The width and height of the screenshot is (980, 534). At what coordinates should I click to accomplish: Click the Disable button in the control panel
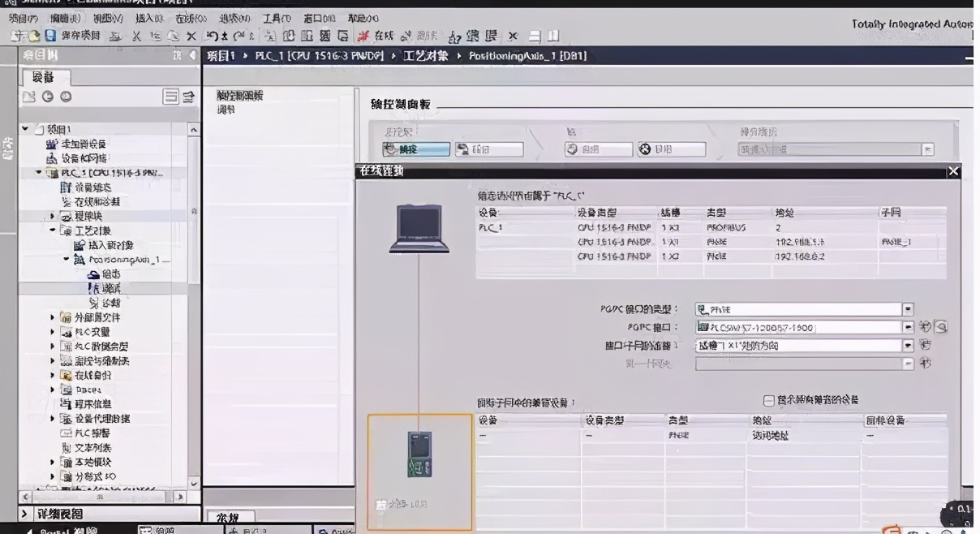(x=672, y=149)
